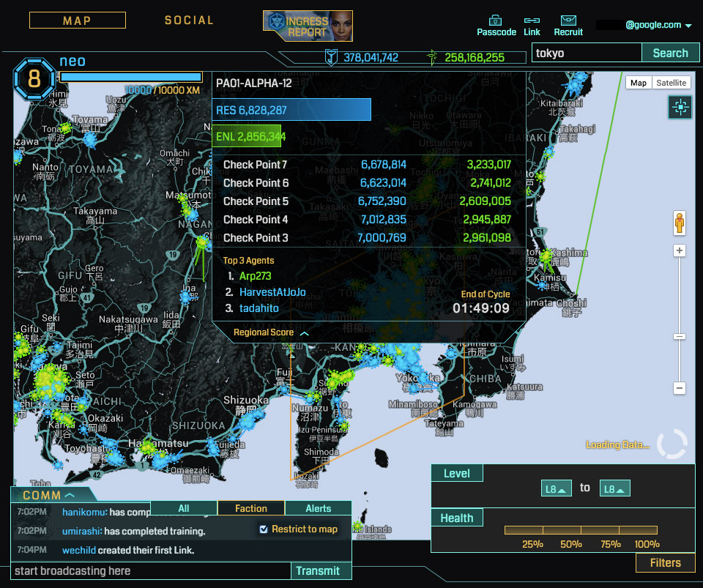
Task: Click the XM energy progress bar
Action: 131,77
